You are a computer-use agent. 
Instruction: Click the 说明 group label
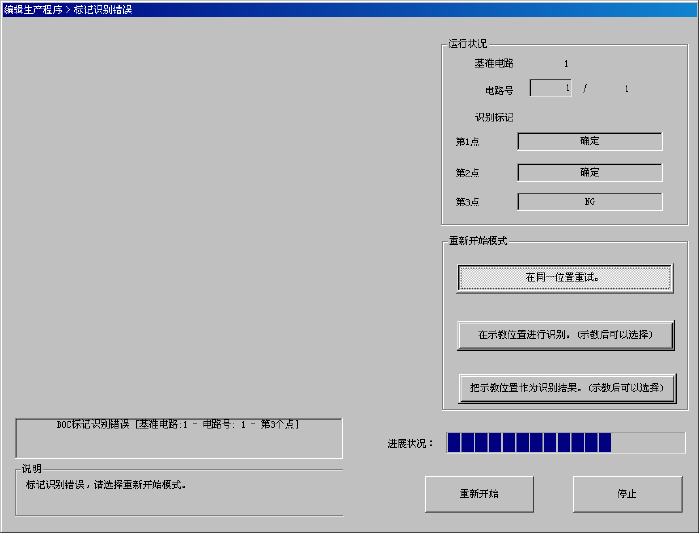32,469
